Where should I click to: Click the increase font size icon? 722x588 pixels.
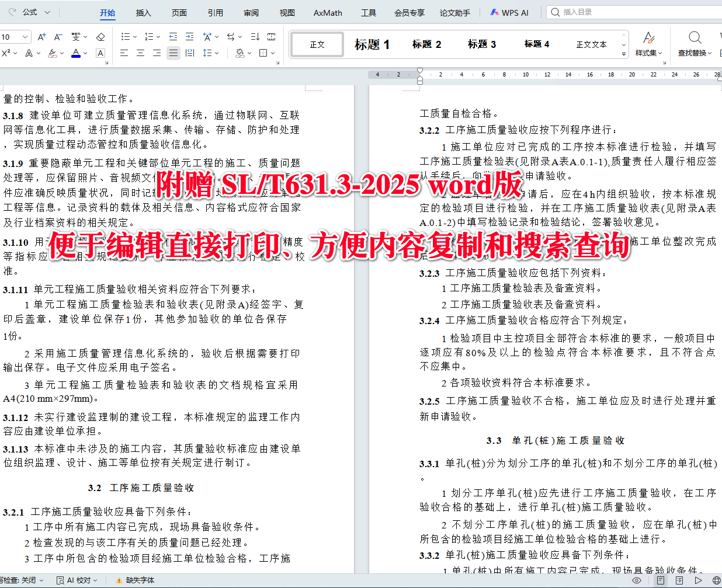coord(41,37)
